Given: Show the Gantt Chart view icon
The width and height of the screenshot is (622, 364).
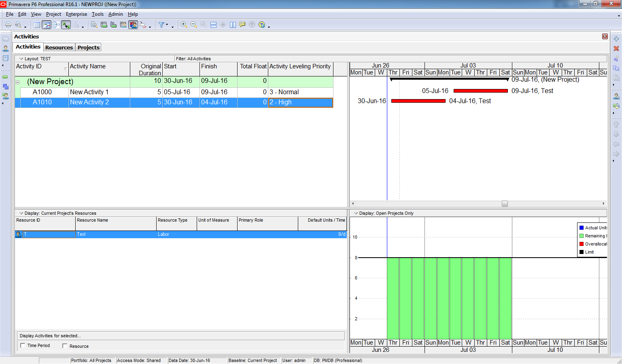Looking at the screenshot, I should 47,25.
